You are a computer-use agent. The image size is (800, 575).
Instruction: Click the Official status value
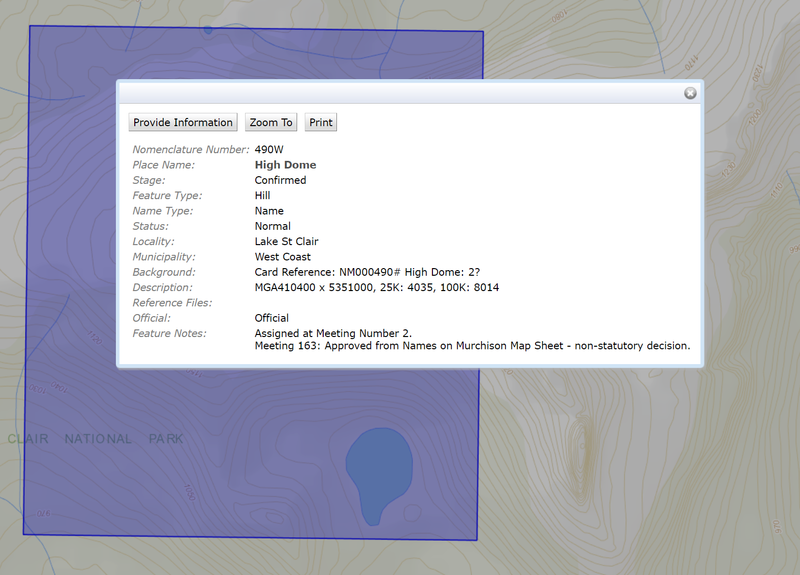click(271, 318)
